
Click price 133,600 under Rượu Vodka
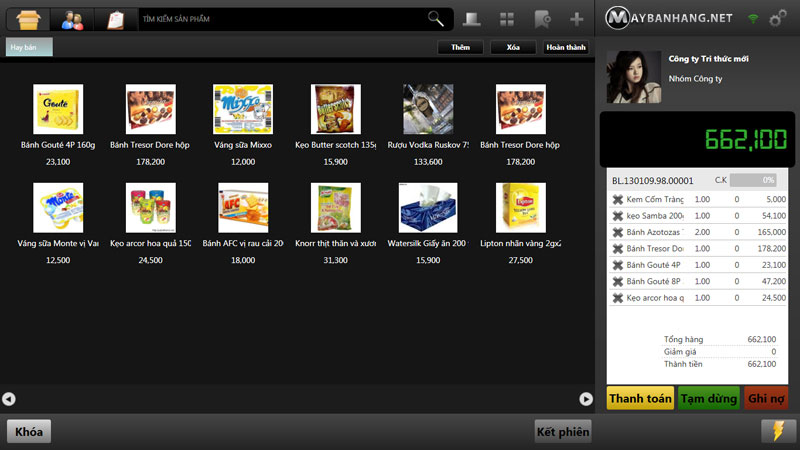point(428,162)
